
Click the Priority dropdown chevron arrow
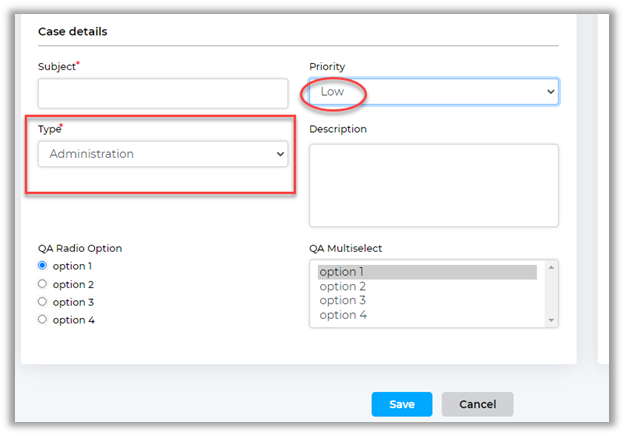[x=550, y=92]
